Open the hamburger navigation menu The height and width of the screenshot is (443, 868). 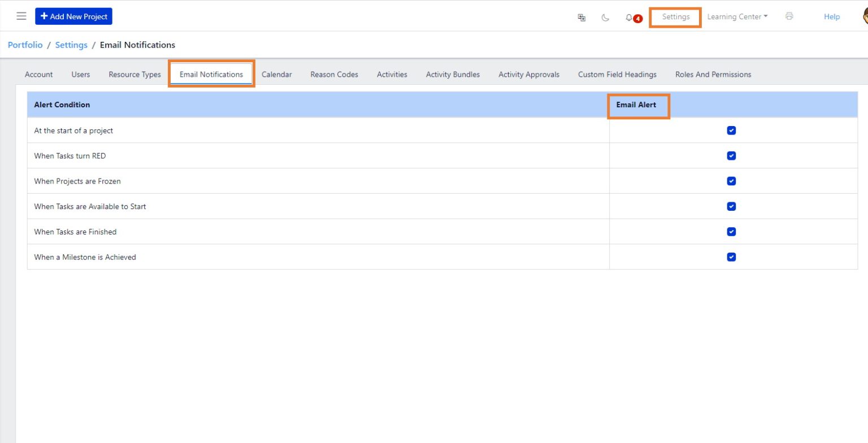[x=21, y=16]
